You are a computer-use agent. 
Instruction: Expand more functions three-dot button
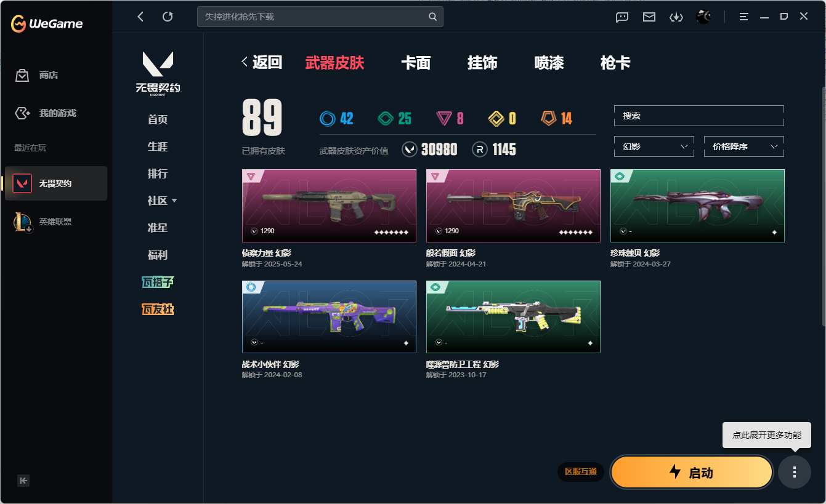795,472
